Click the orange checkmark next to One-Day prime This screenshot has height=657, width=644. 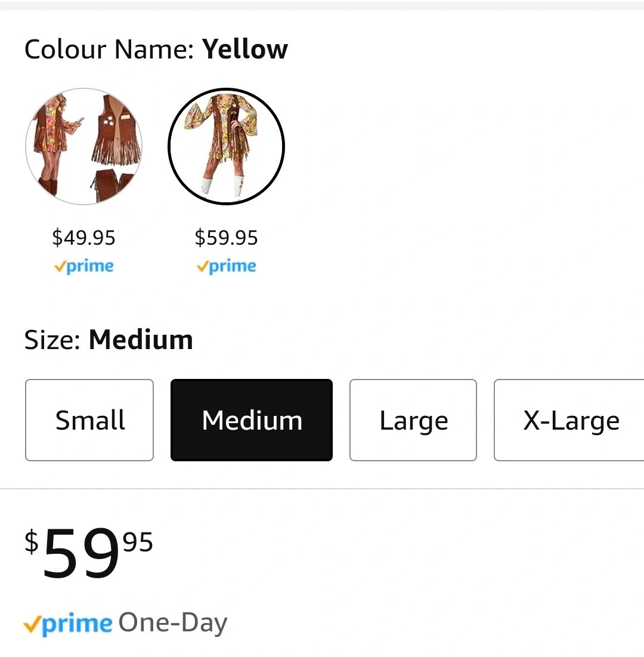32,625
